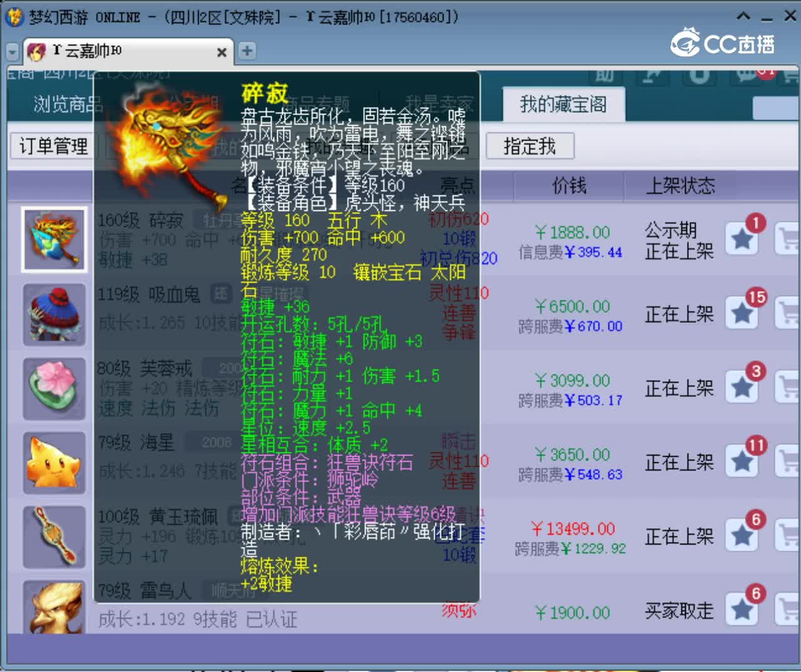Click the CC直播 logo
This screenshot has height=672, width=801.
(x=723, y=43)
